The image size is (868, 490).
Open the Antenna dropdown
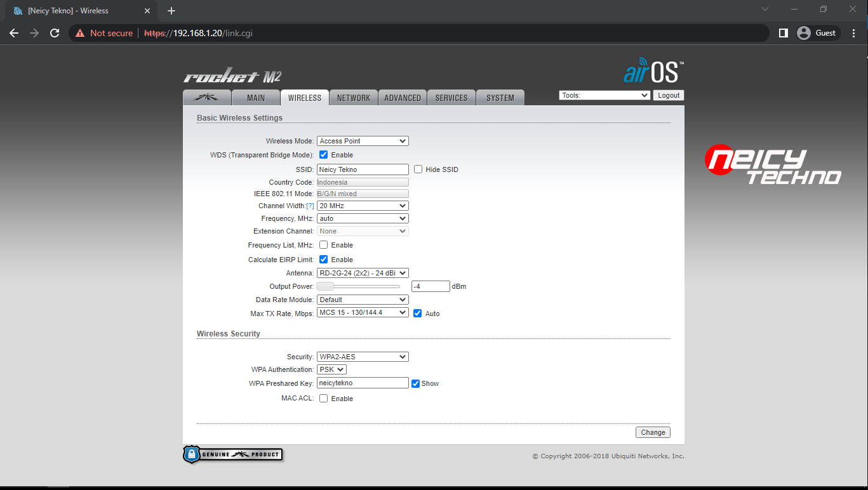point(363,273)
